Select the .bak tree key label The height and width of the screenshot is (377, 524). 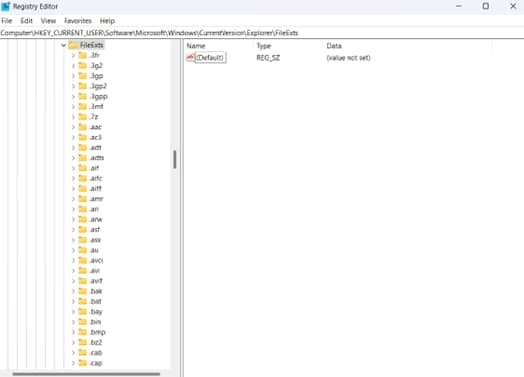click(x=96, y=291)
